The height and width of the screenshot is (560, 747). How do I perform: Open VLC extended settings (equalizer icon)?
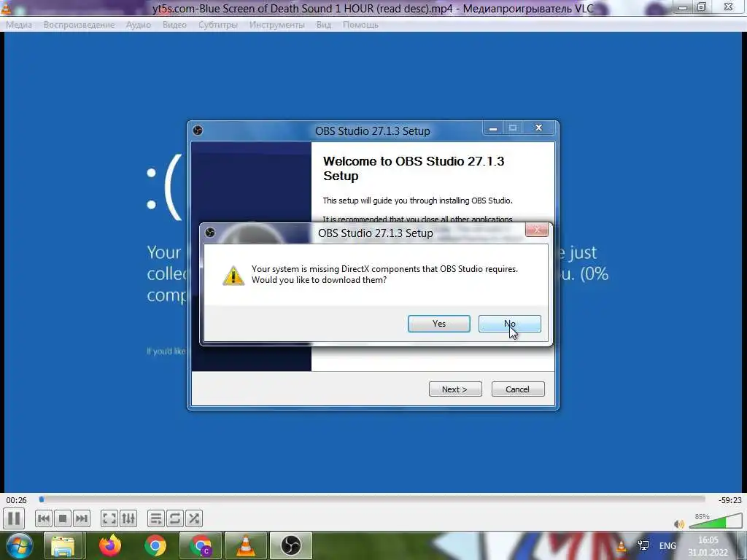pos(128,518)
